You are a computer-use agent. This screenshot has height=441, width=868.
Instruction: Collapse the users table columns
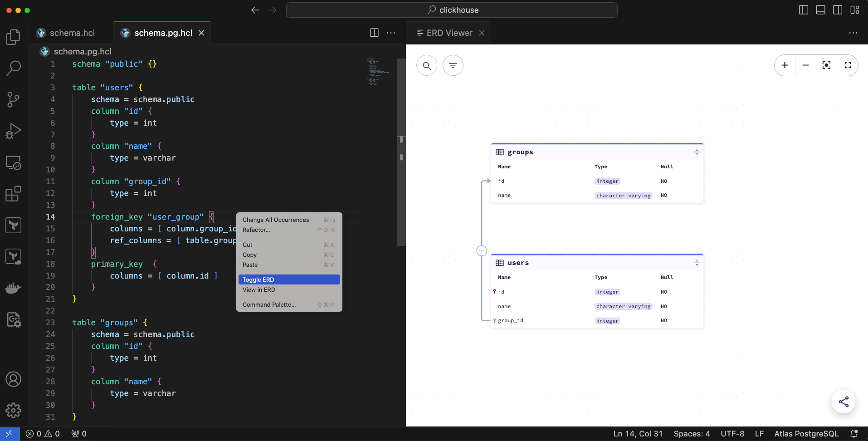[697, 263]
